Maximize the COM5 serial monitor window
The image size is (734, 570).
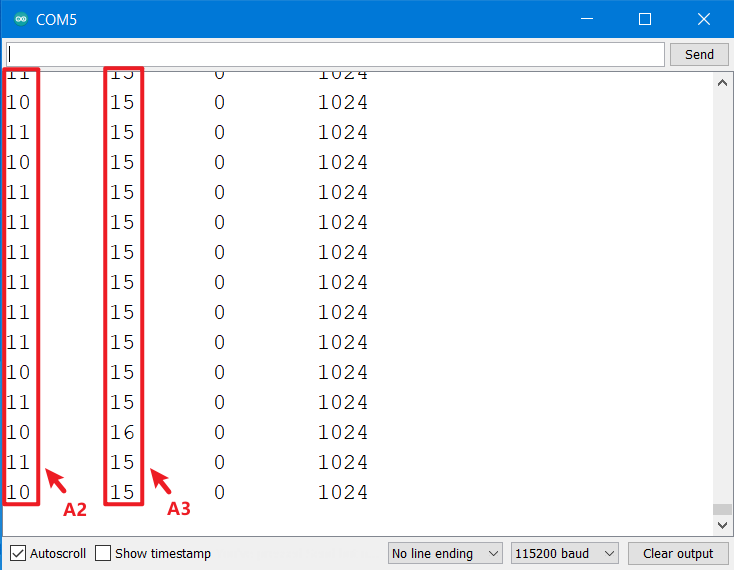click(x=645, y=19)
